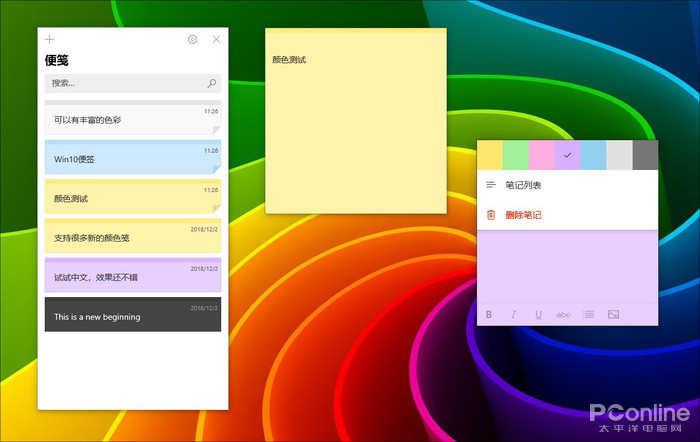Add a new note with plus icon
This screenshot has height=442, width=700.
click(x=49, y=39)
